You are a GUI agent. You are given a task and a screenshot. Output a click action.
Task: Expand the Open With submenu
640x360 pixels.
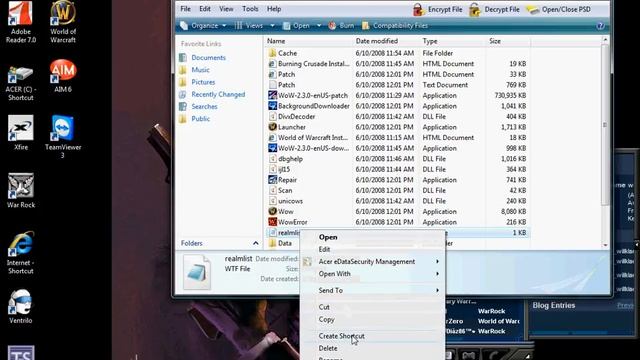coord(437,273)
